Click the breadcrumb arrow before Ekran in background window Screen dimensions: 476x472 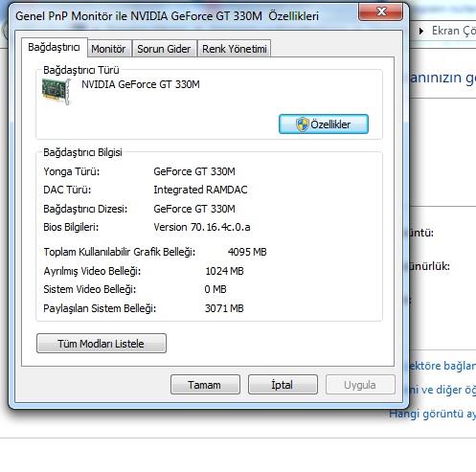(x=421, y=31)
